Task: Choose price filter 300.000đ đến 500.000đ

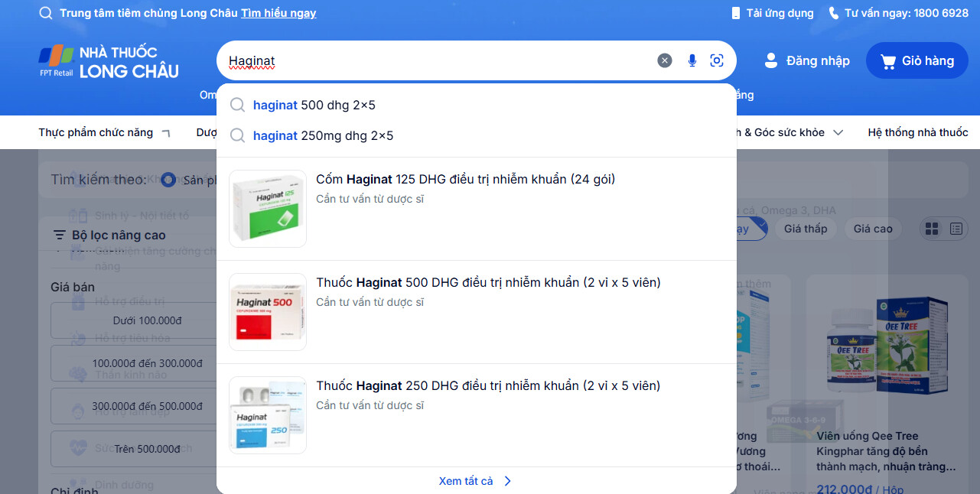Action: click(147, 406)
